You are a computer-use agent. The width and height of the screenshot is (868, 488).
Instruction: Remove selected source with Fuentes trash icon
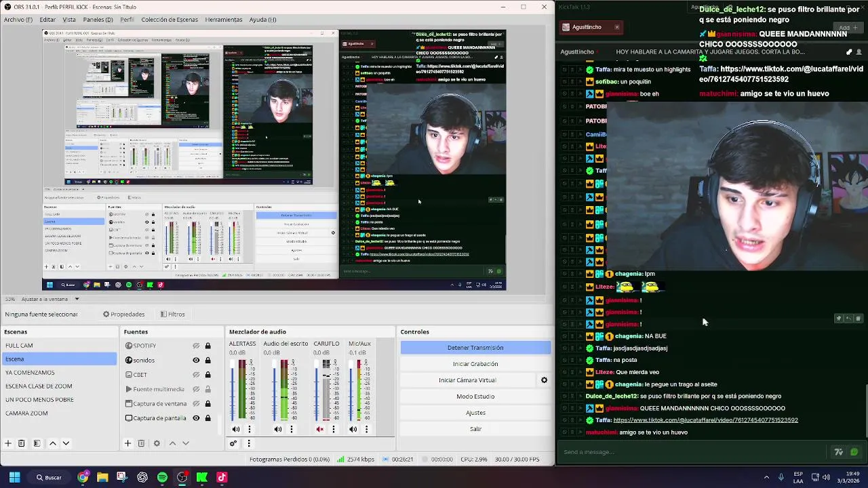coord(141,443)
